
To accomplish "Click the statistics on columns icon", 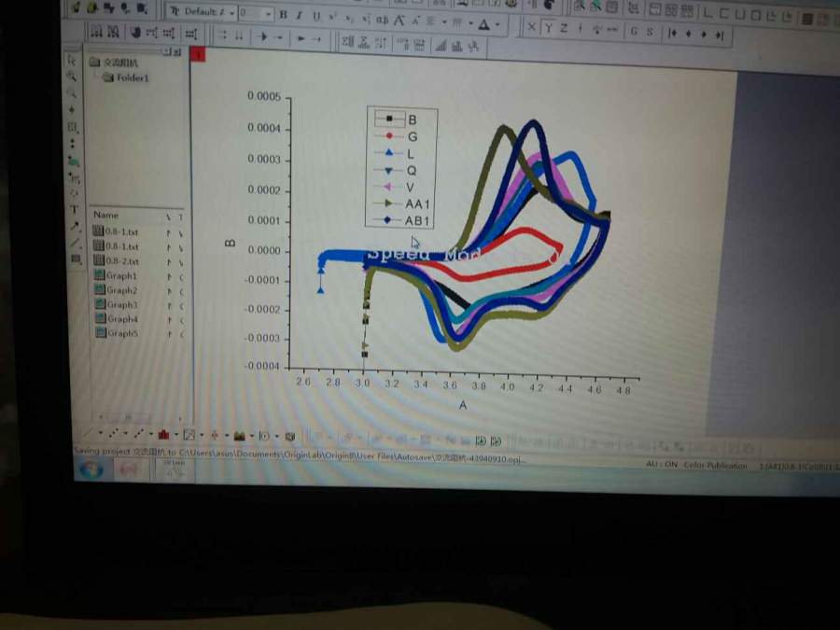I will (348, 41).
